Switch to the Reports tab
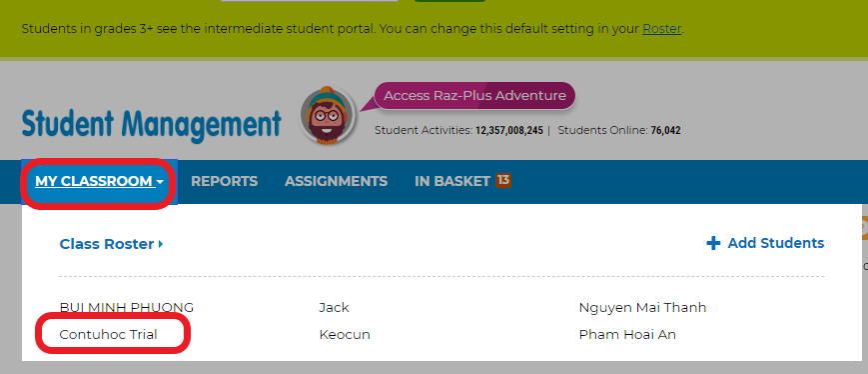Screen dimensions: 868x374 click(224, 181)
